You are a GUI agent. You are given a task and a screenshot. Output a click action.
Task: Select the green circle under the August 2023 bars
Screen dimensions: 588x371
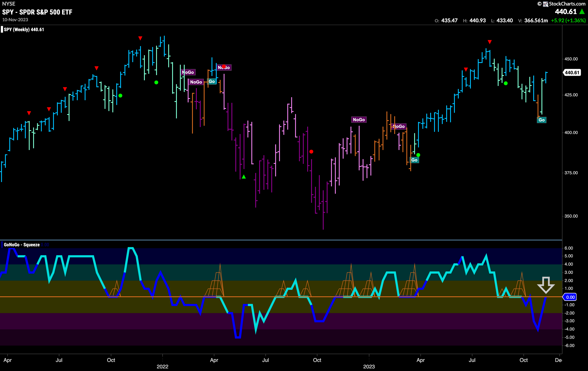click(506, 84)
